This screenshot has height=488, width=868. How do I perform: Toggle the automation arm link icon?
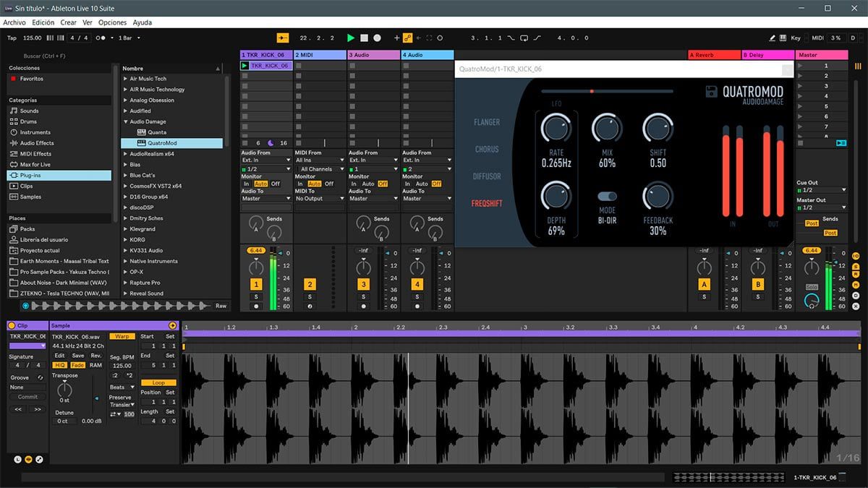click(x=407, y=38)
